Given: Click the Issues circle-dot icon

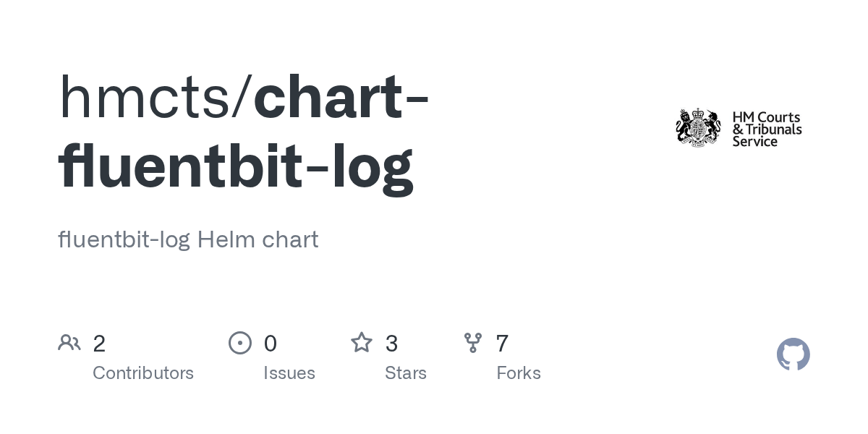Looking at the screenshot, I should pyautogui.click(x=240, y=343).
